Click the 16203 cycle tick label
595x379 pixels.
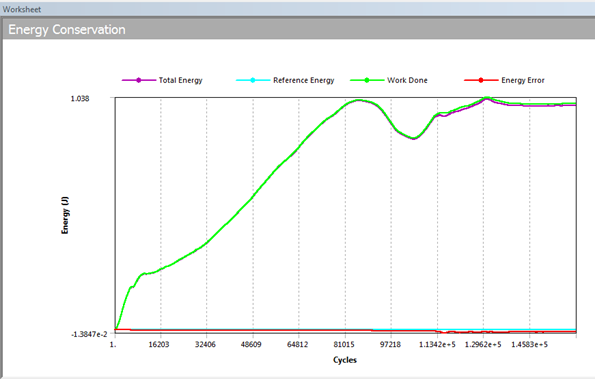[x=159, y=344]
